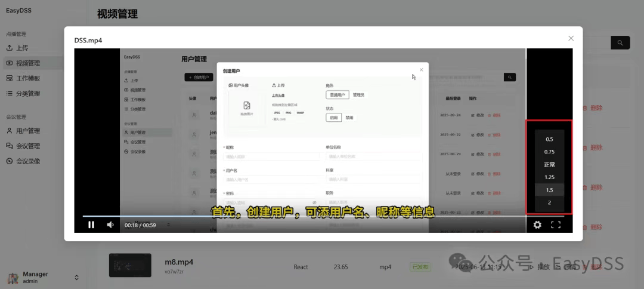The height and width of the screenshot is (289, 644).
Task: Open 分类管理 menu item
Action: click(x=27, y=94)
